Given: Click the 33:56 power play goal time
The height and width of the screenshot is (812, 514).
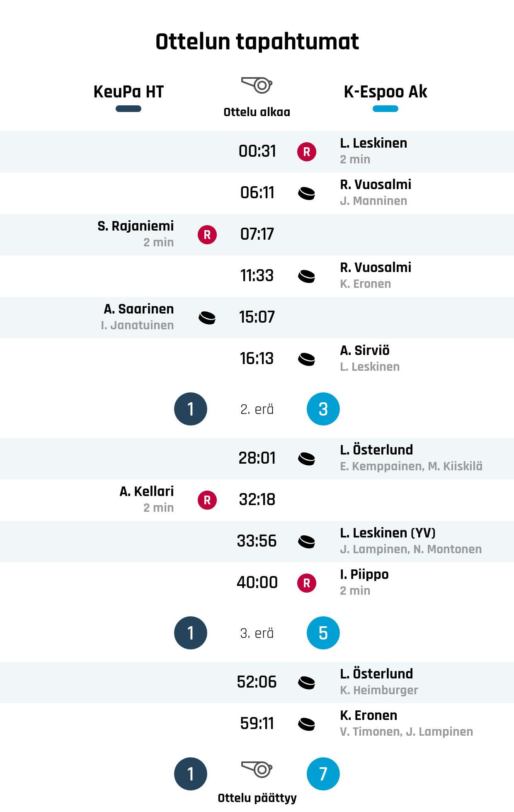Looking at the screenshot, I should pyautogui.click(x=257, y=541).
